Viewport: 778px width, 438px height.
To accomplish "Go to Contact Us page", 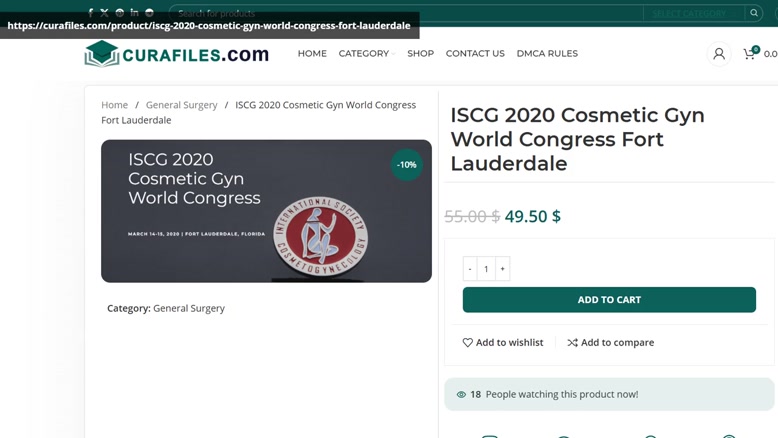I will click(475, 54).
